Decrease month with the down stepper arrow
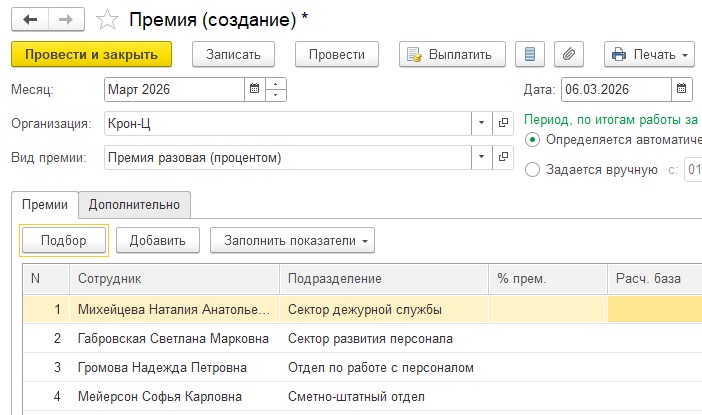The height and width of the screenshot is (415, 702). tap(276, 95)
